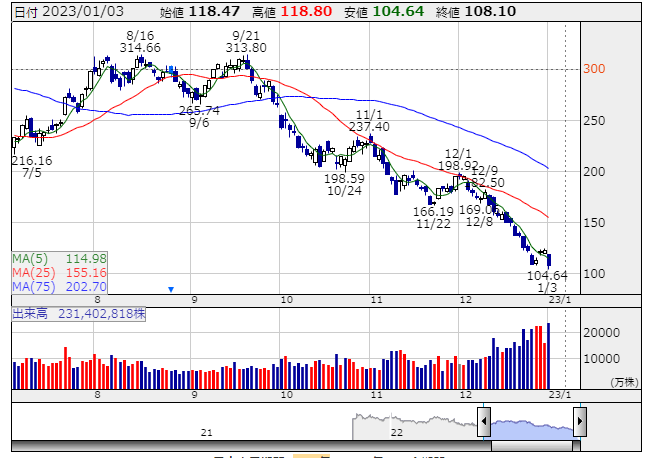Select year 22 in the overview timeline
Screen dimensions: 648x458
(397, 432)
